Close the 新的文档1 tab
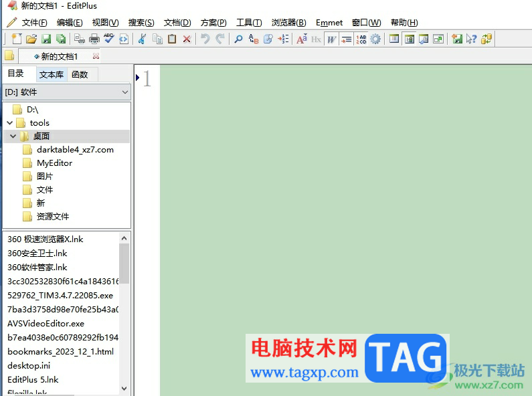Viewport: 532px width, 396px height. (96, 56)
